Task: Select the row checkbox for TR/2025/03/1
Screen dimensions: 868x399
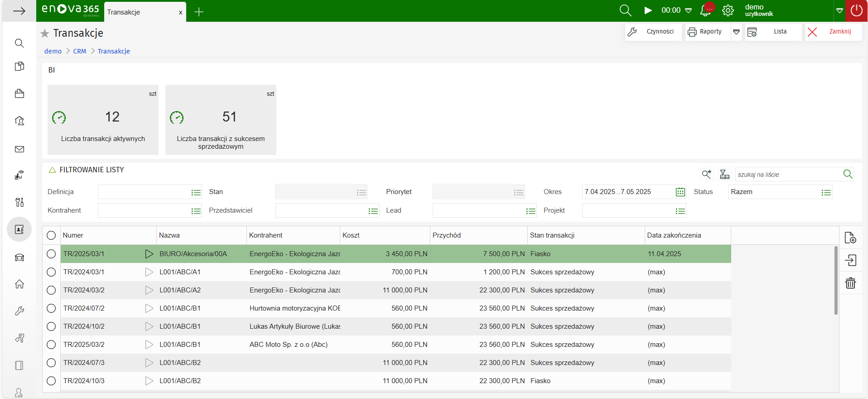Action: click(x=51, y=254)
